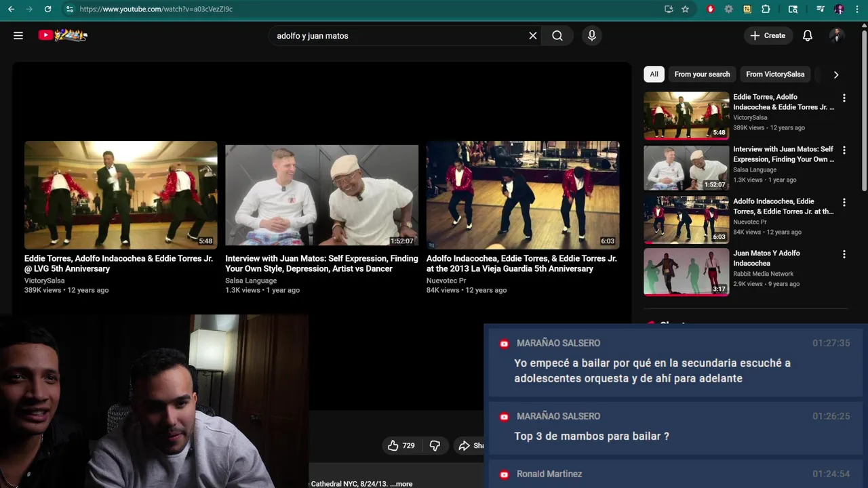Open the YouTube hamburger guide menu
Image resolution: width=868 pixels, height=488 pixels.
18,35
